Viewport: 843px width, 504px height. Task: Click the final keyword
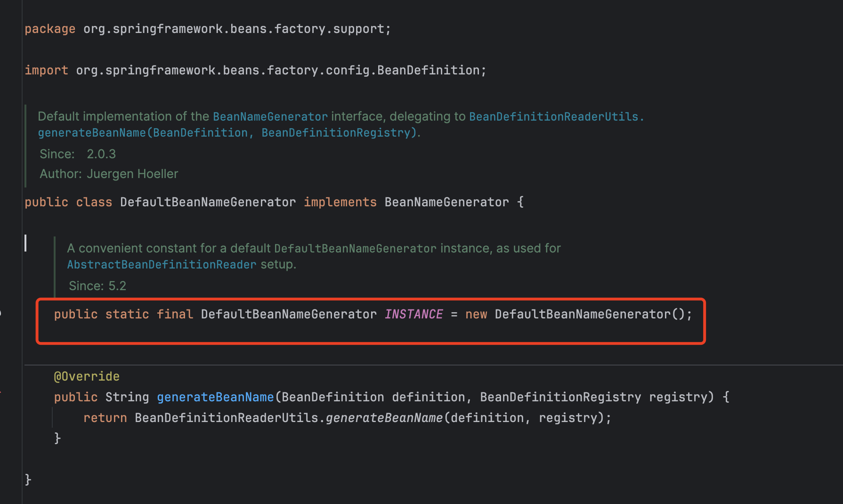(175, 314)
